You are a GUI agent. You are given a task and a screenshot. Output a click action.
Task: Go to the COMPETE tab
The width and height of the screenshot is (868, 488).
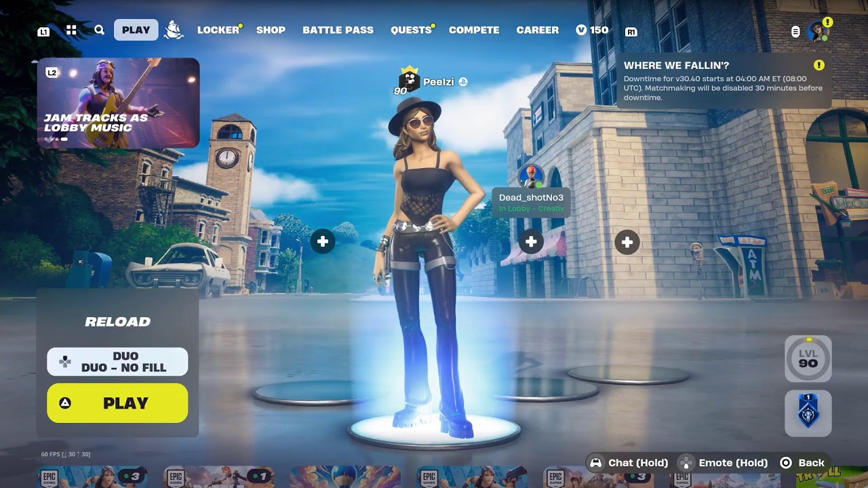(x=474, y=30)
